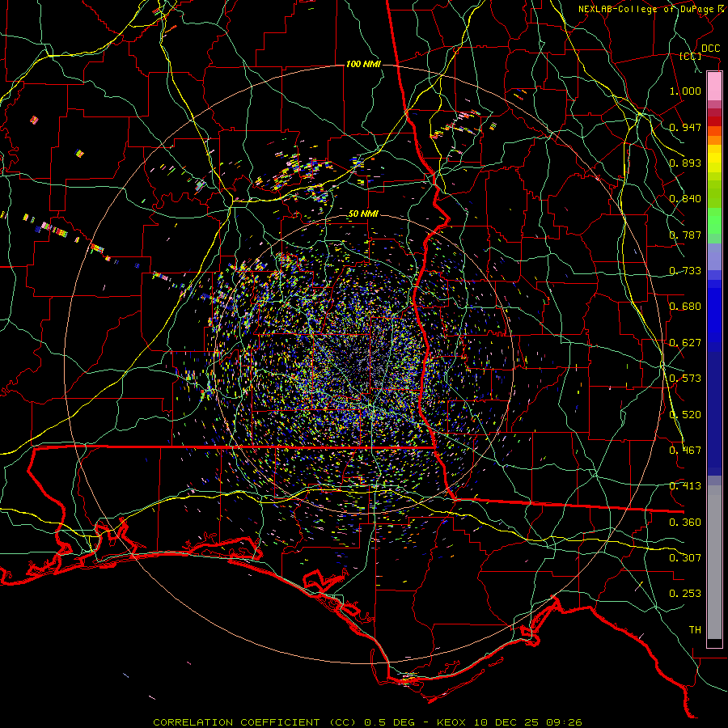
Task: Click the 0.680 value on the color scale
Action: 685,307
